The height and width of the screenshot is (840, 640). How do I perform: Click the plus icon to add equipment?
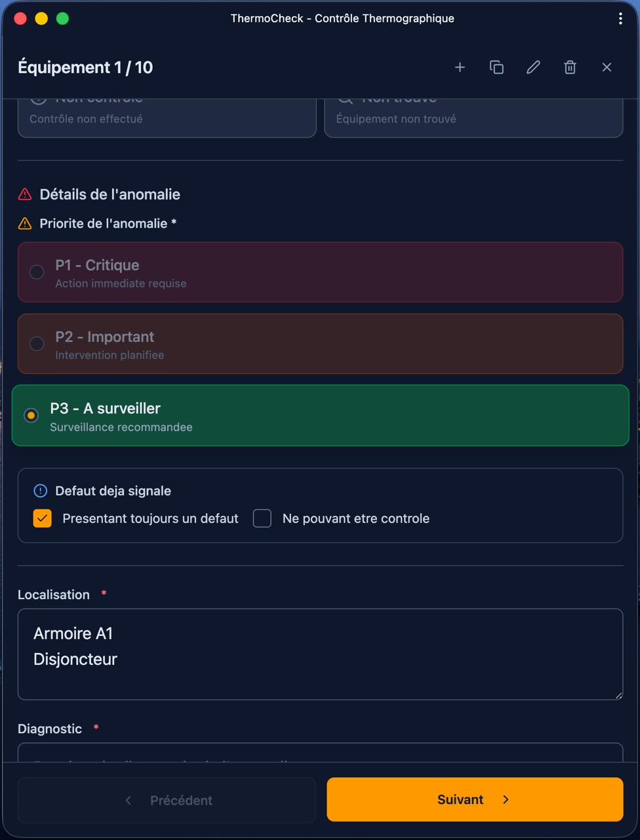(x=460, y=67)
